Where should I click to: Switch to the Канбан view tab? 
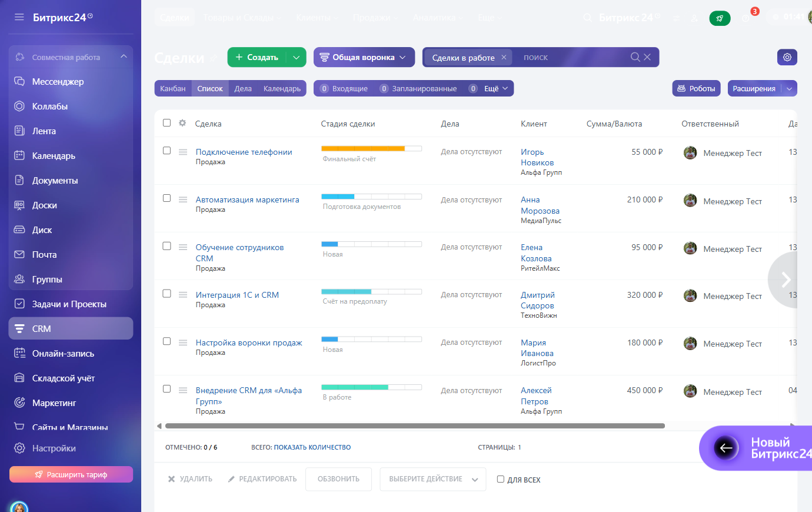click(173, 88)
